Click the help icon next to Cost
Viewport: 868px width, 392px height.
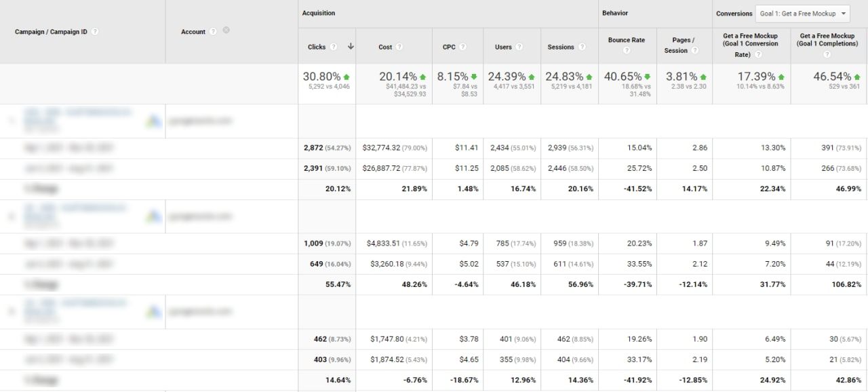pos(399,47)
